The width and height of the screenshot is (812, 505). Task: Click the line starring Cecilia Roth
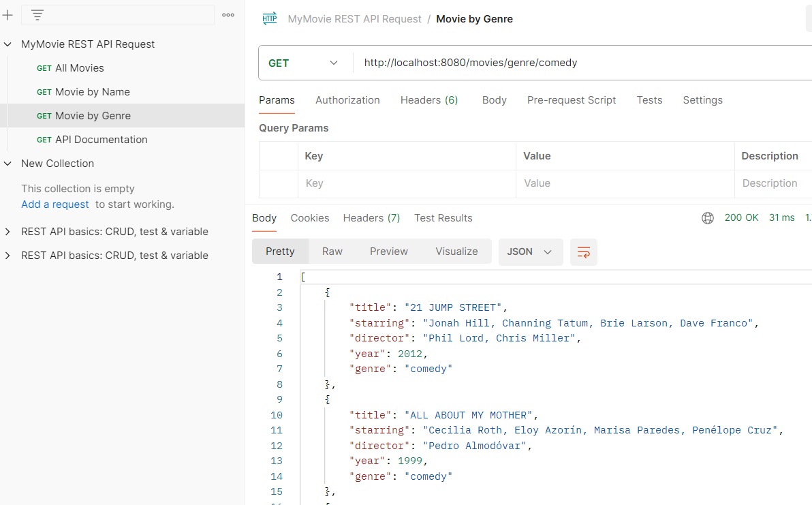[567, 431]
